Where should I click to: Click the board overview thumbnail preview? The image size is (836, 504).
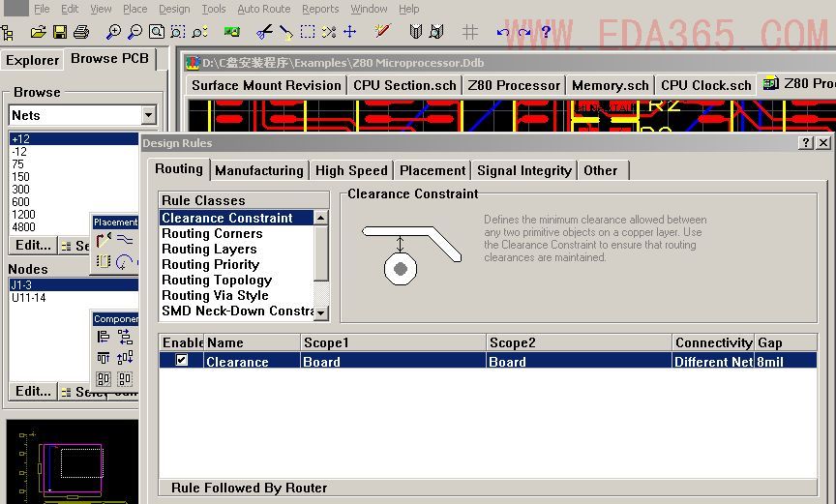[x=72, y=461]
